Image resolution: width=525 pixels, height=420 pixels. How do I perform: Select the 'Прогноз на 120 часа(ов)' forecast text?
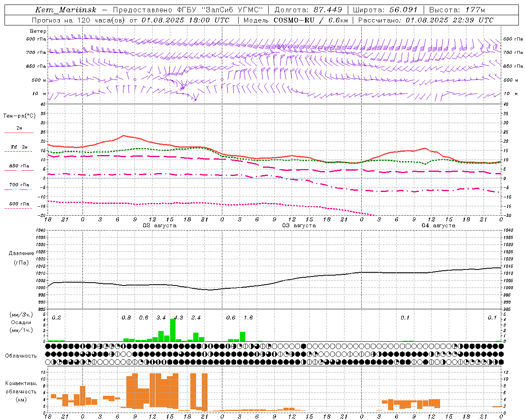coord(79,20)
